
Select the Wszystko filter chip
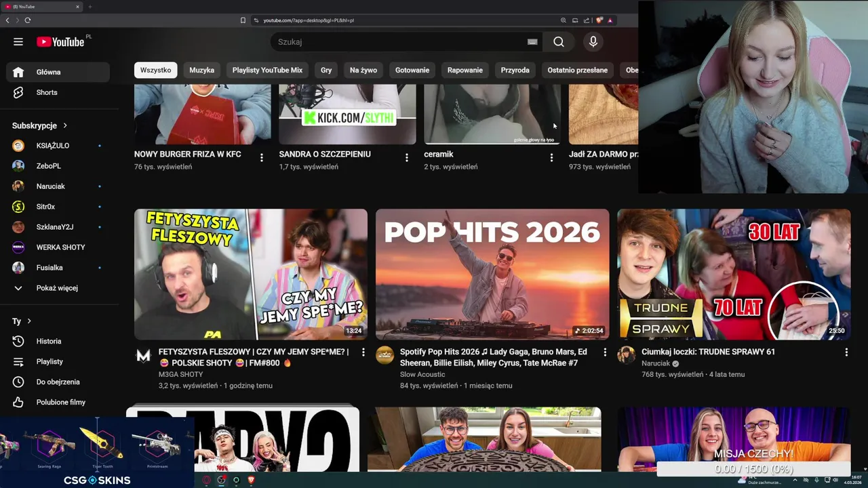(x=155, y=70)
